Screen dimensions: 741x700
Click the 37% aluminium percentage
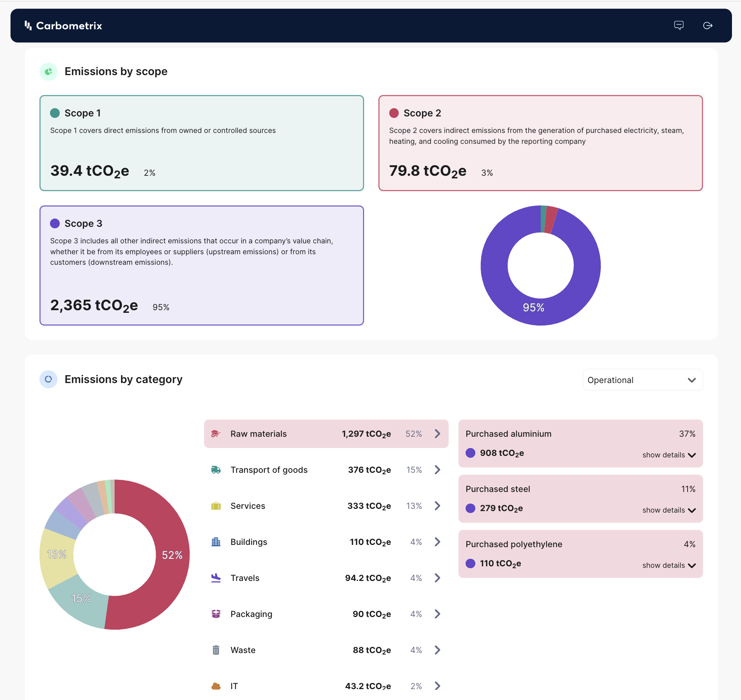[687, 434]
